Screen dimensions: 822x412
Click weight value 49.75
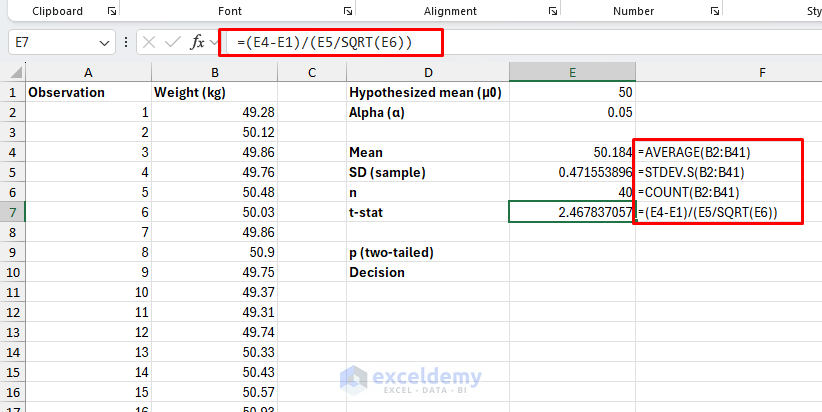(x=214, y=272)
